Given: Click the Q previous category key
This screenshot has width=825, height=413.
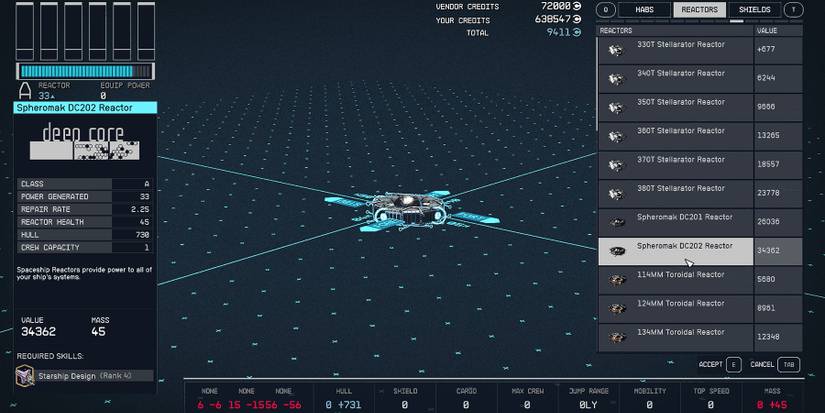Looking at the screenshot, I should [606, 9].
